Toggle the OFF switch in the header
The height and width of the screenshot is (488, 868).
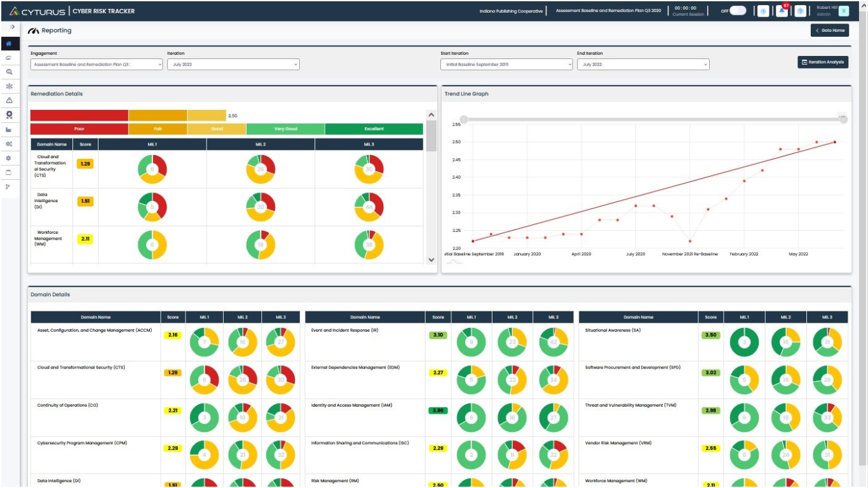point(737,11)
